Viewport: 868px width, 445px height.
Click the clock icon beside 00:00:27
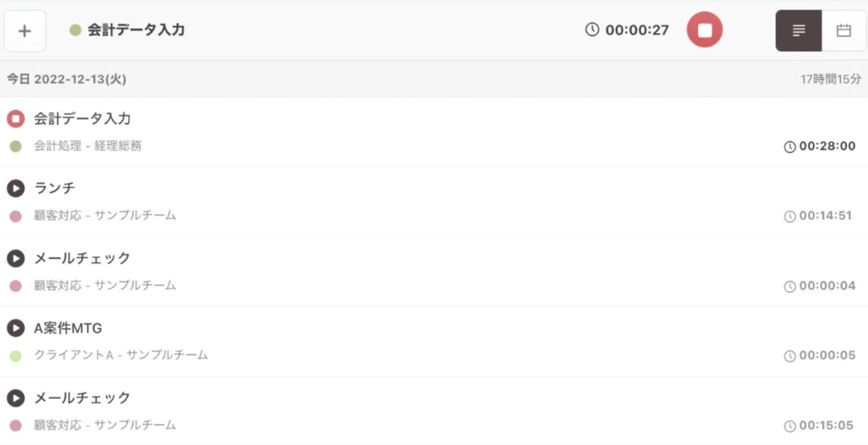(592, 29)
